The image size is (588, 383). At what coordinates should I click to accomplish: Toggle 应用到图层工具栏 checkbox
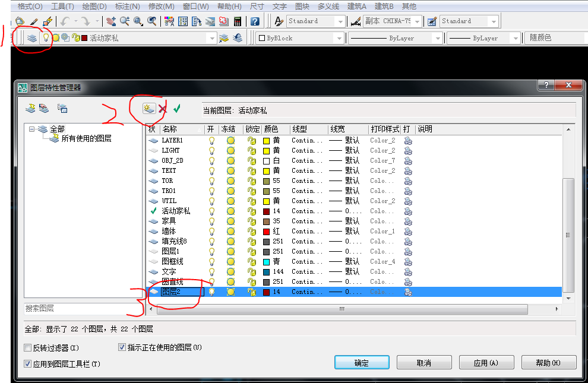(x=27, y=363)
